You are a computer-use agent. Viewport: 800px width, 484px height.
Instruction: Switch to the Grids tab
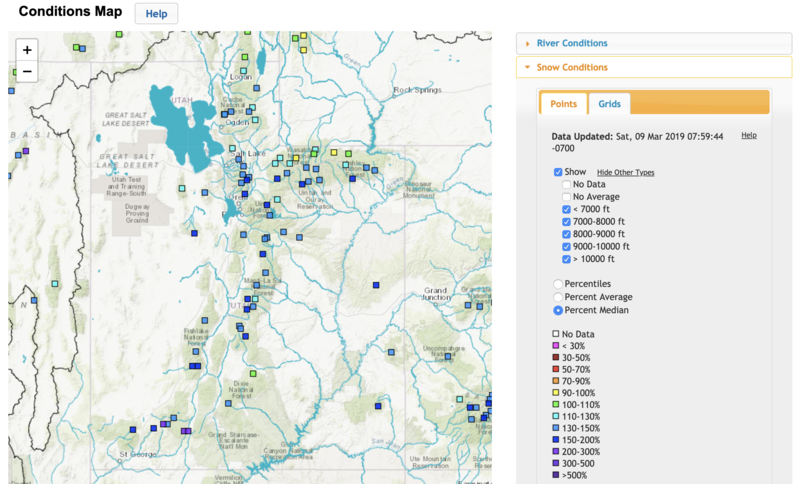point(609,104)
